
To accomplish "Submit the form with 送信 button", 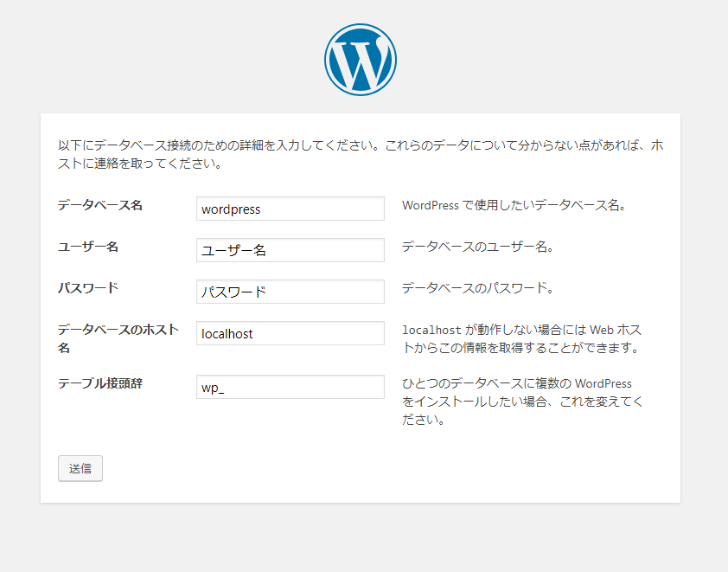I will point(80,468).
